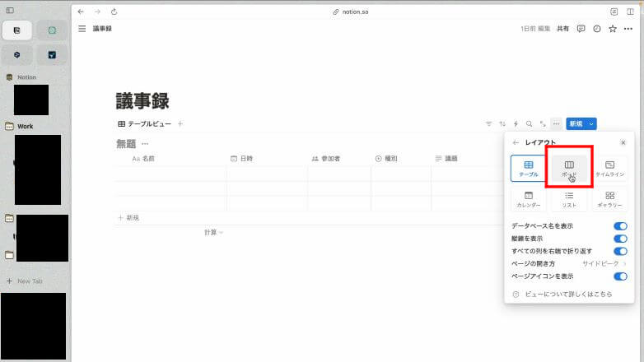Click the blue 新規 button
This screenshot has height=362, width=644.
tap(576, 123)
